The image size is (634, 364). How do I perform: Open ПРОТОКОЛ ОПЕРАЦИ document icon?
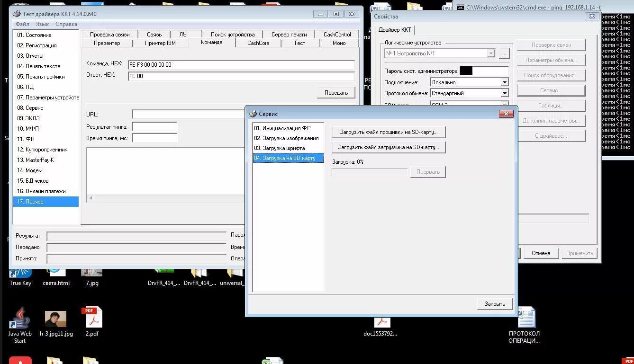[x=525, y=325]
